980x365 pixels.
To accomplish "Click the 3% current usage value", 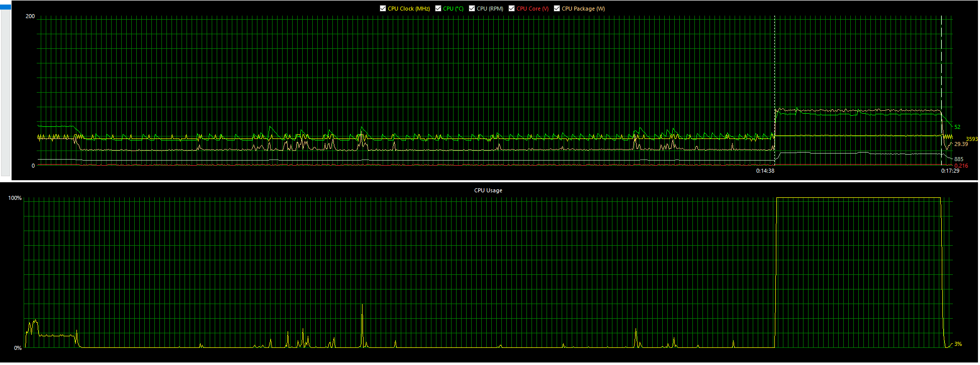I will [958, 344].
